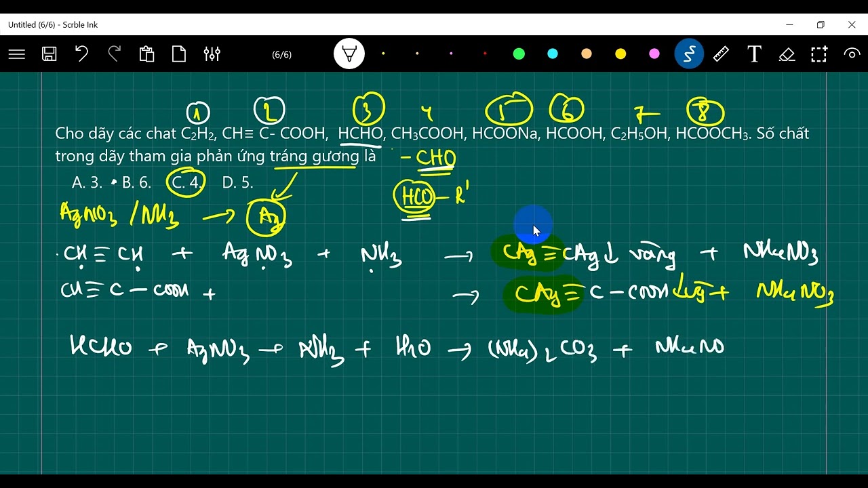This screenshot has height=488, width=868.
Task: Choose the peach highlighter color
Action: coord(587,54)
